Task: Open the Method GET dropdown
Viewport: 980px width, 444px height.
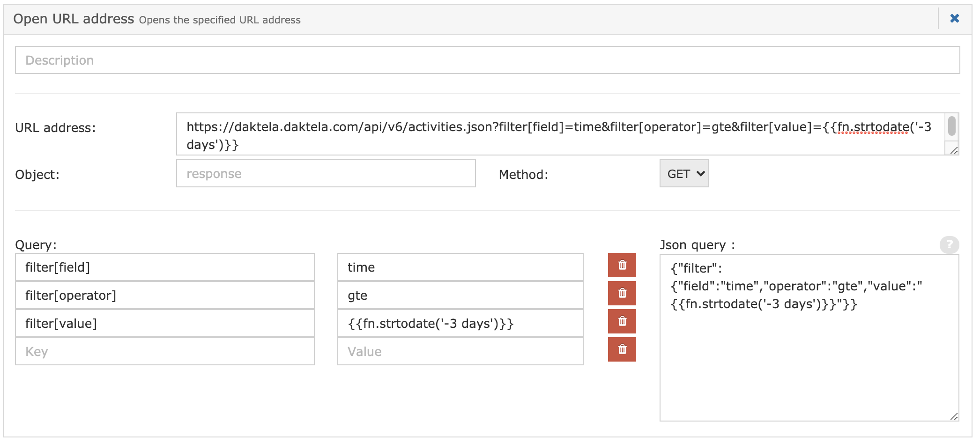Action: [x=684, y=174]
